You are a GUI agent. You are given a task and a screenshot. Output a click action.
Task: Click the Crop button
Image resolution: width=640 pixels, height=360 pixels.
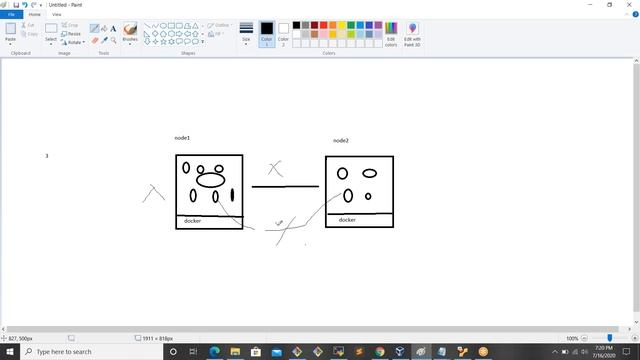70,25
